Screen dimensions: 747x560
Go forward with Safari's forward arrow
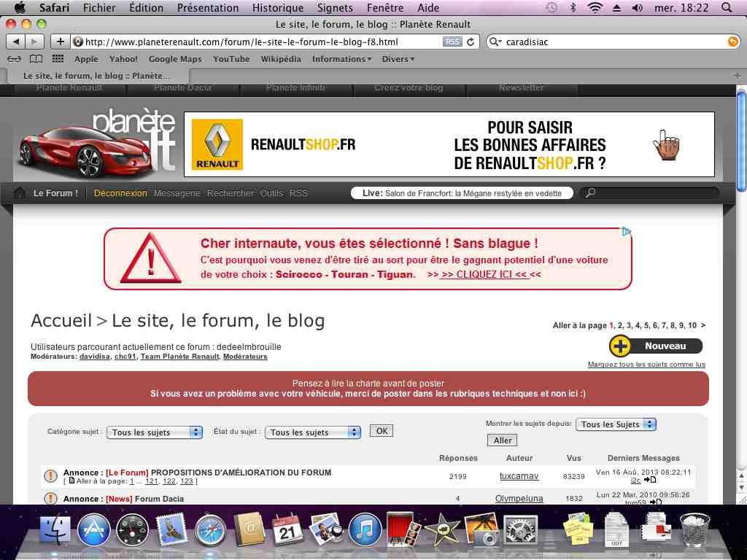click(34, 42)
